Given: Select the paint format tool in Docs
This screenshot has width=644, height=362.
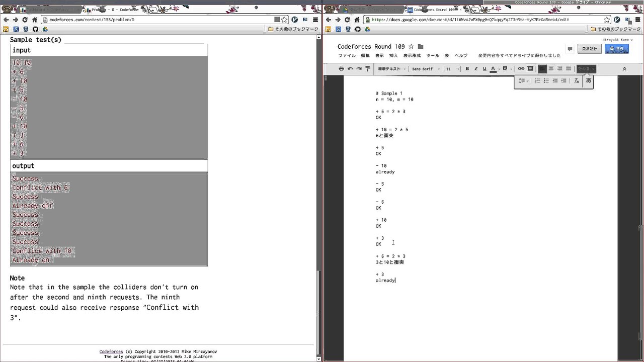Looking at the screenshot, I should (368, 69).
